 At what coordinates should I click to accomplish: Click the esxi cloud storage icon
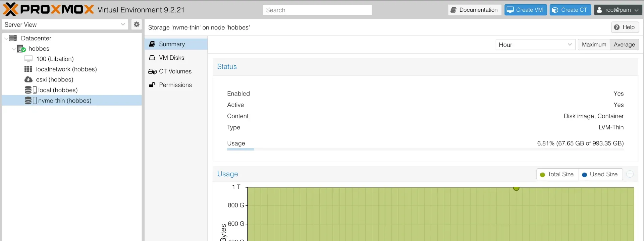click(x=29, y=79)
